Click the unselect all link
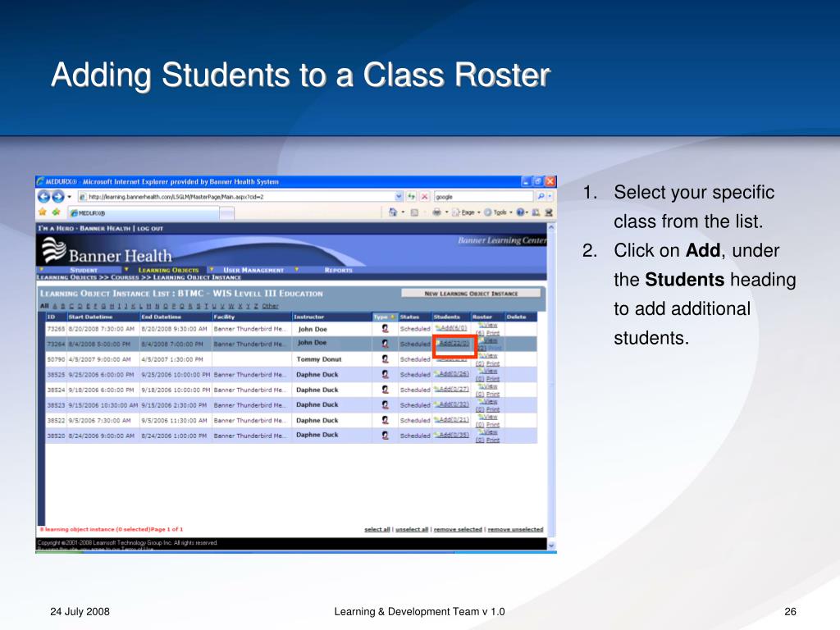Image resolution: width=840 pixels, height=630 pixels. 412,529
